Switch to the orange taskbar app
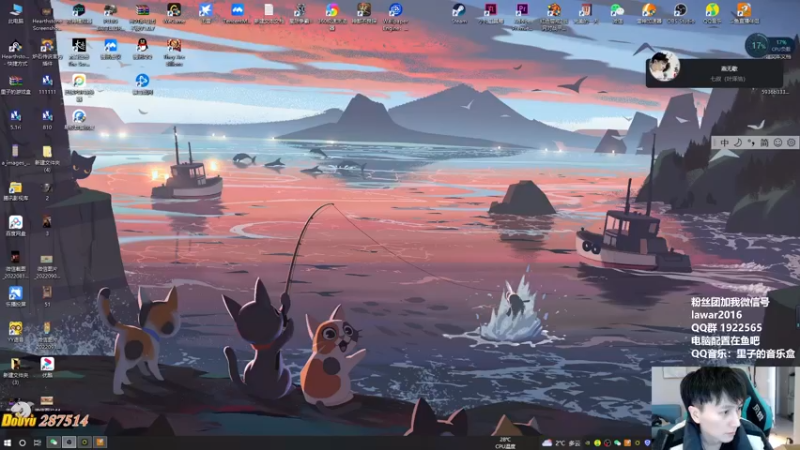The image size is (800, 450). [100, 442]
